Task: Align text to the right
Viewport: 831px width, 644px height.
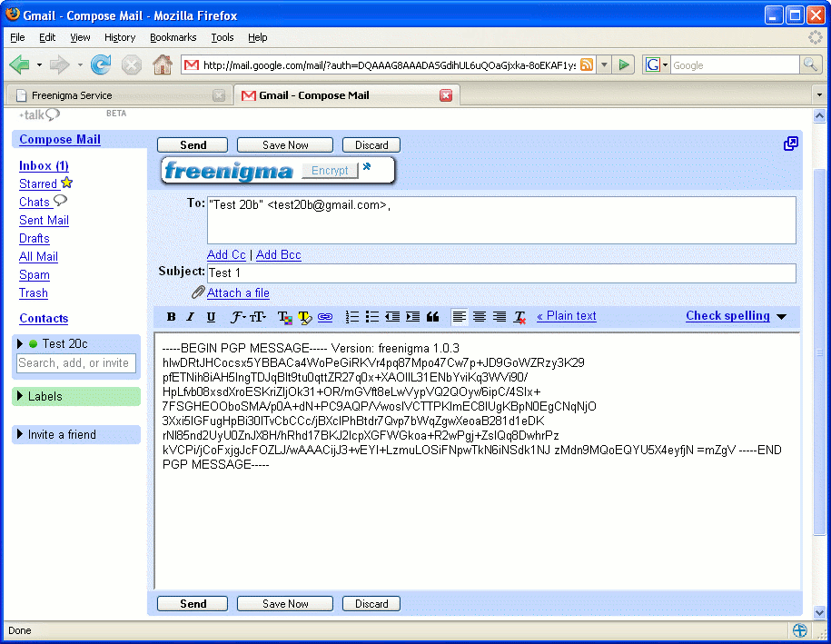Action: [500, 316]
